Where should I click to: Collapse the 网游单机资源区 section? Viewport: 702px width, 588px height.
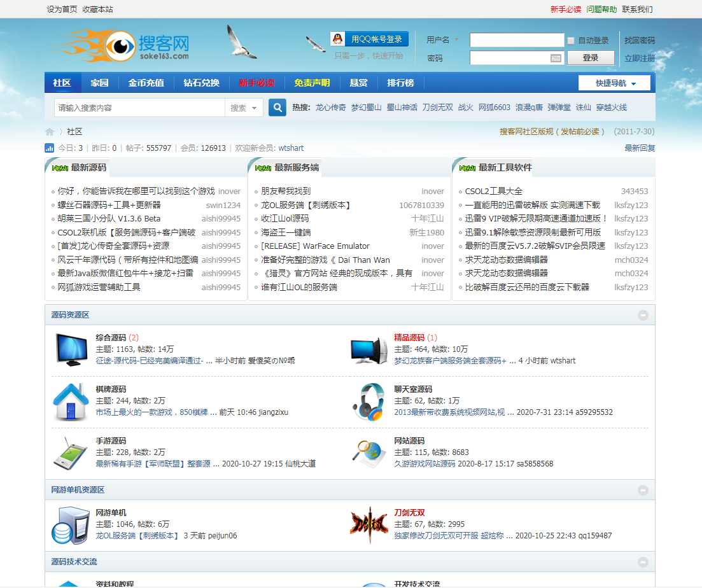pyautogui.click(x=643, y=490)
